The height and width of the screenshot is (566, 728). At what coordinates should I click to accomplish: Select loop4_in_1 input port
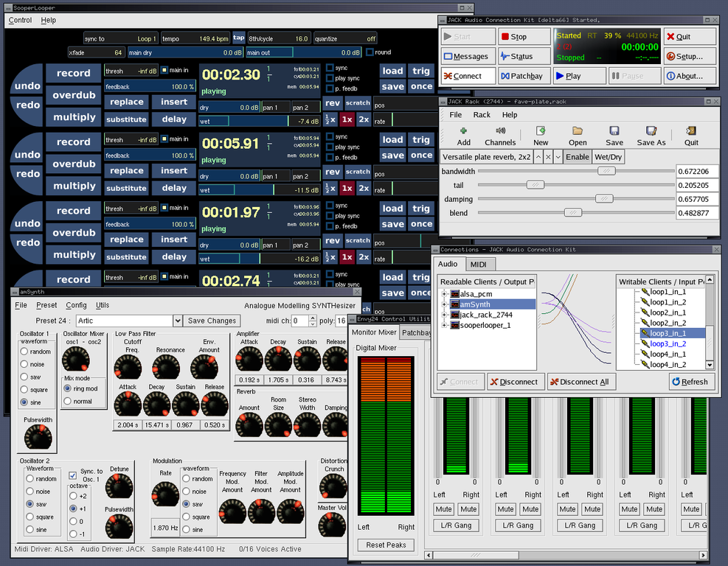coord(668,354)
